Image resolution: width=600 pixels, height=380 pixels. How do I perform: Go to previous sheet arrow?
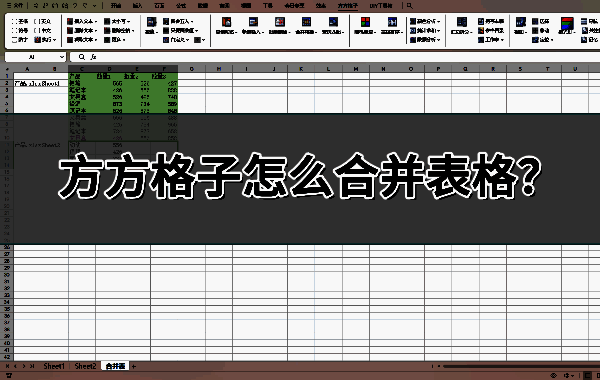pos(15,366)
